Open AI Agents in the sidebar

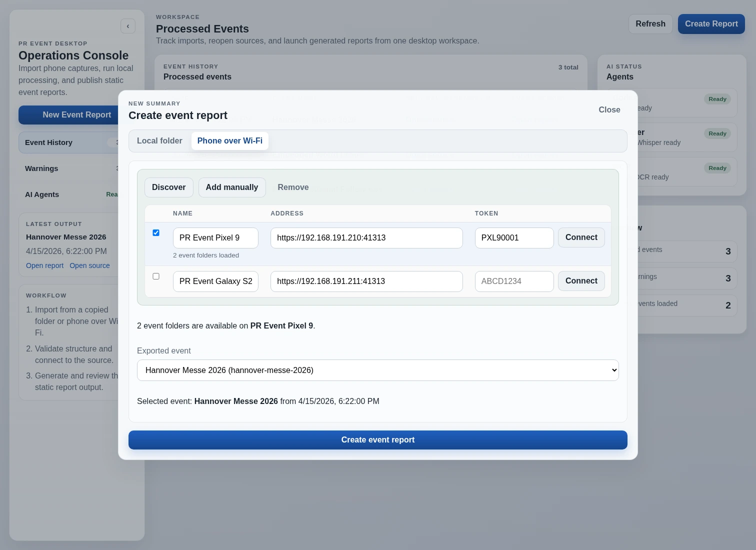coord(68,194)
